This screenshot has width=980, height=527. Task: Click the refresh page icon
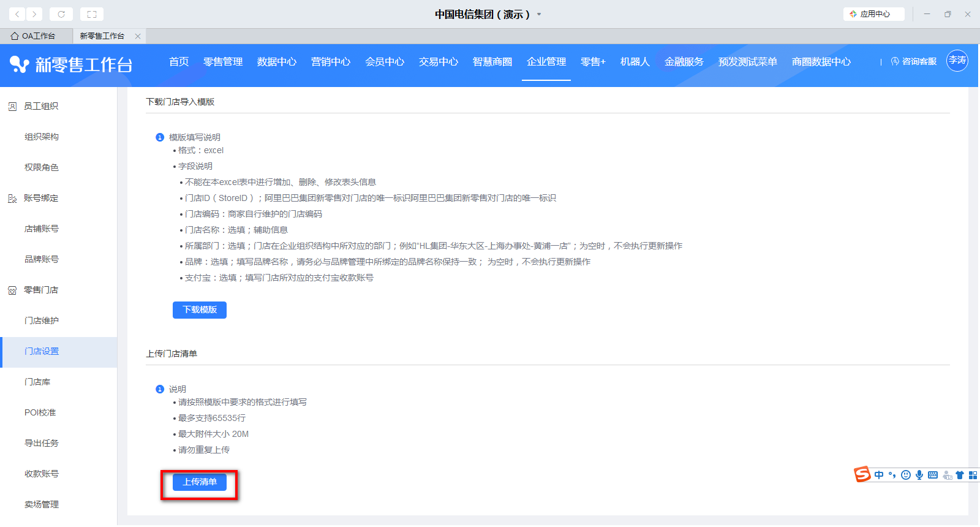click(61, 14)
